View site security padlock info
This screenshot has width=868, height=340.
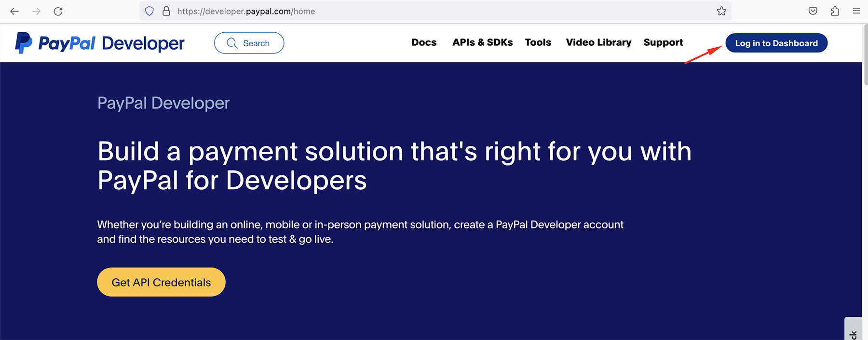(x=166, y=11)
